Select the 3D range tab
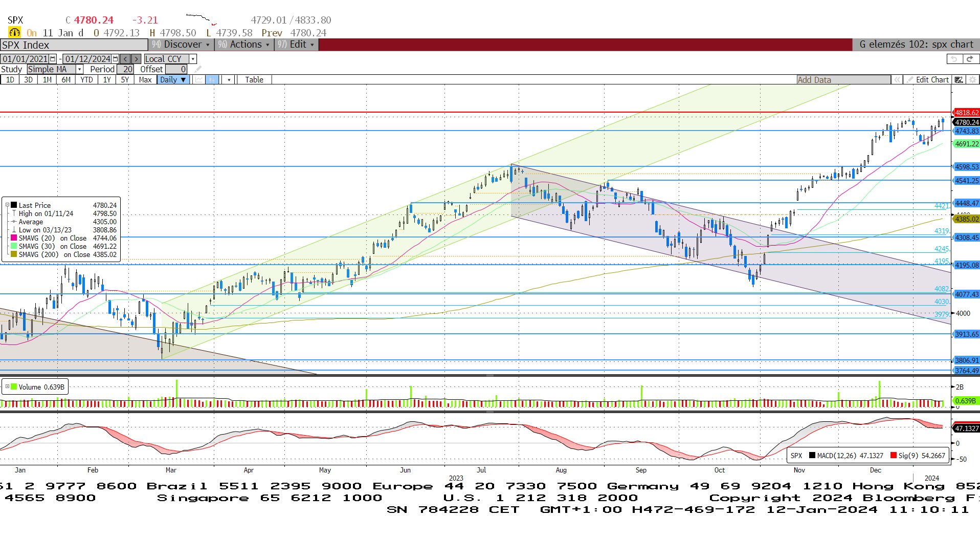 (x=29, y=79)
